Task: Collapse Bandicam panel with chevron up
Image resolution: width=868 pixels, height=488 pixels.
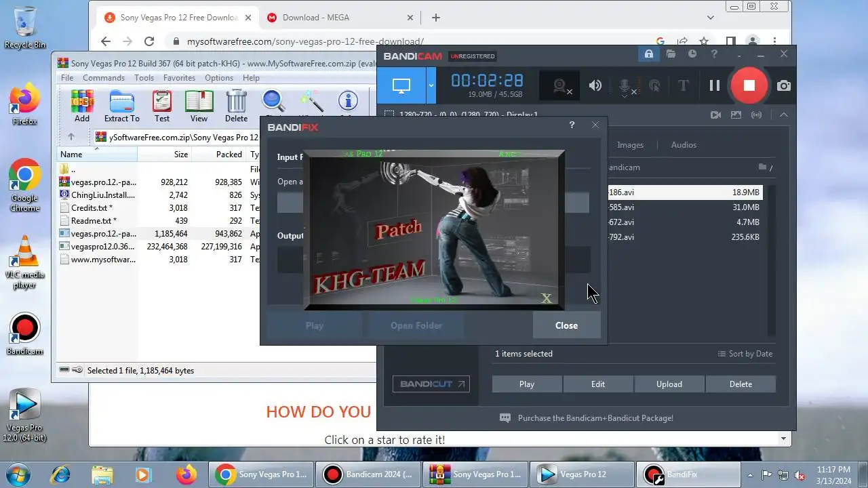Action: [x=784, y=115]
